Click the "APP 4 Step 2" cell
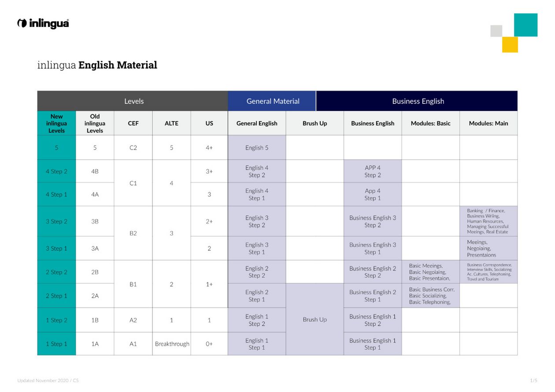 coord(373,172)
